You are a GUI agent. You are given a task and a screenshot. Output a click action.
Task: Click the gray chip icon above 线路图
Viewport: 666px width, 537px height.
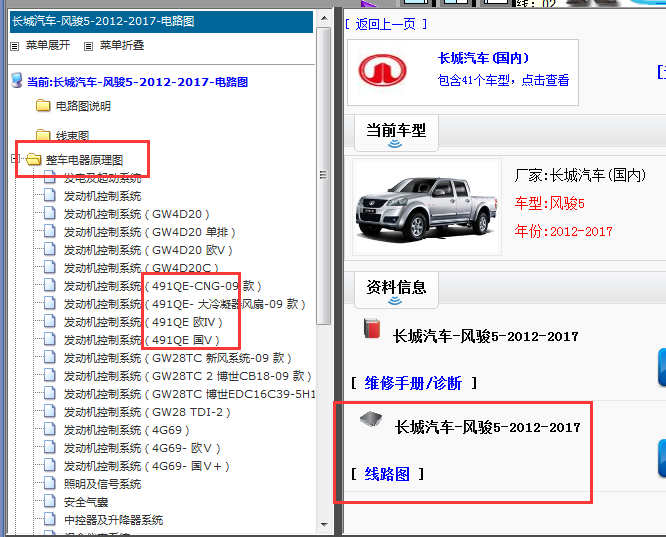point(371,419)
